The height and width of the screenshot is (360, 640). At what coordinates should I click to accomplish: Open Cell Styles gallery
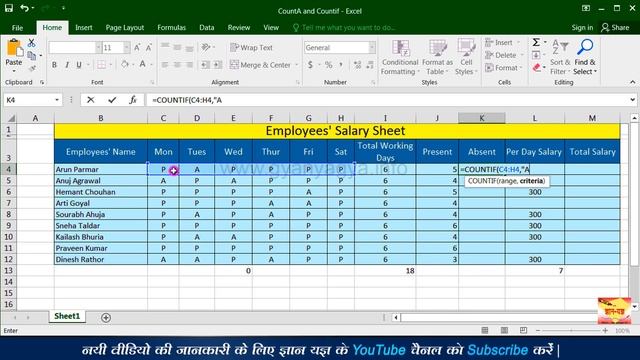click(x=466, y=58)
